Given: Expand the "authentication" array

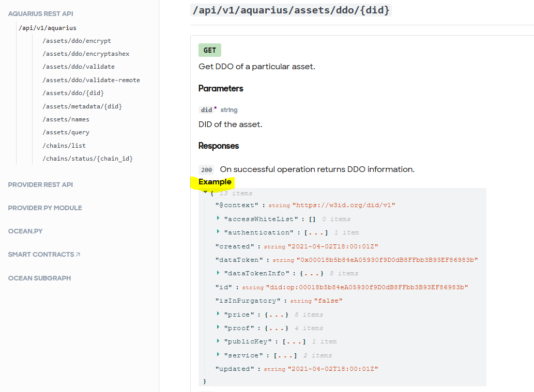Looking at the screenshot, I should tap(218, 232).
